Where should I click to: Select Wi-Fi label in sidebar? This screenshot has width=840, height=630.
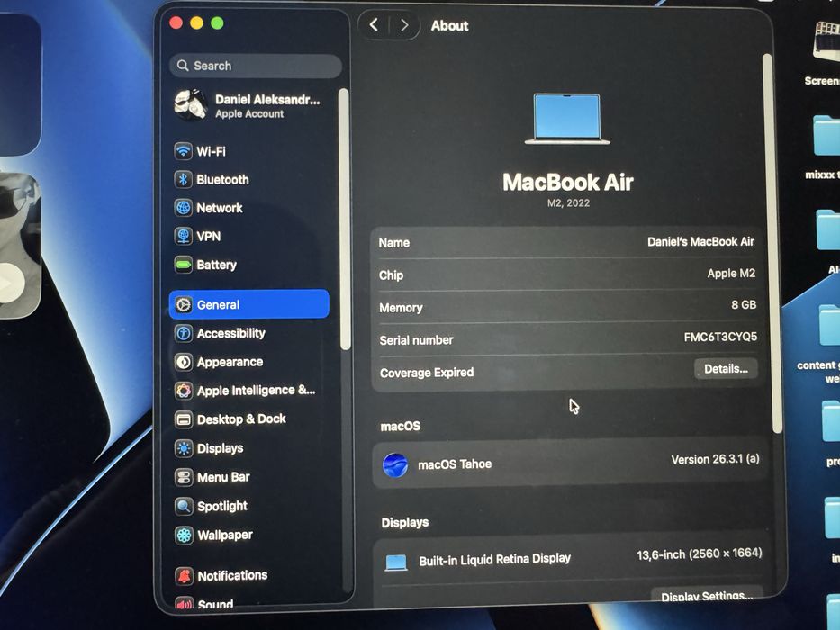pyautogui.click(x=211, y=151)
